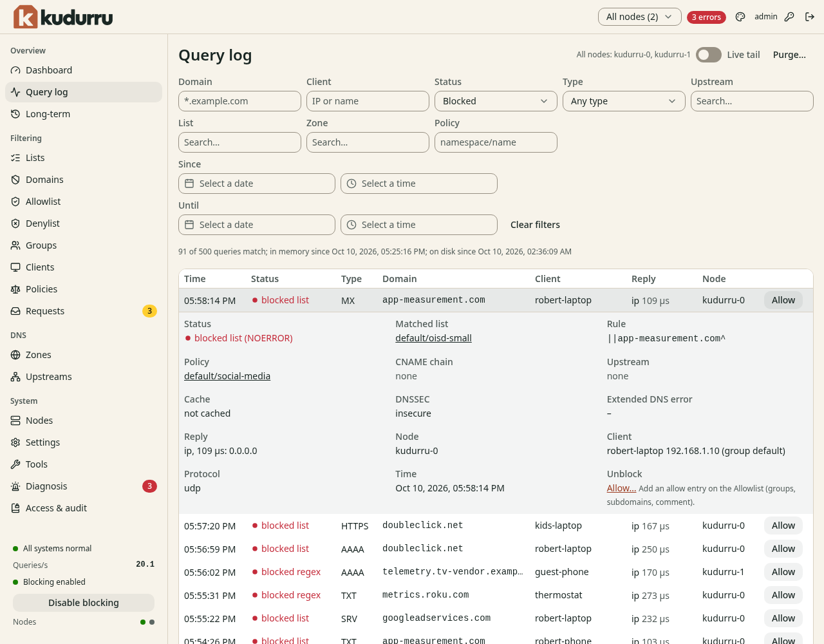This screenshot has width=824, height=644.
Task: Allow doubleclick.net for kids-laptop row
Action: 783,526
